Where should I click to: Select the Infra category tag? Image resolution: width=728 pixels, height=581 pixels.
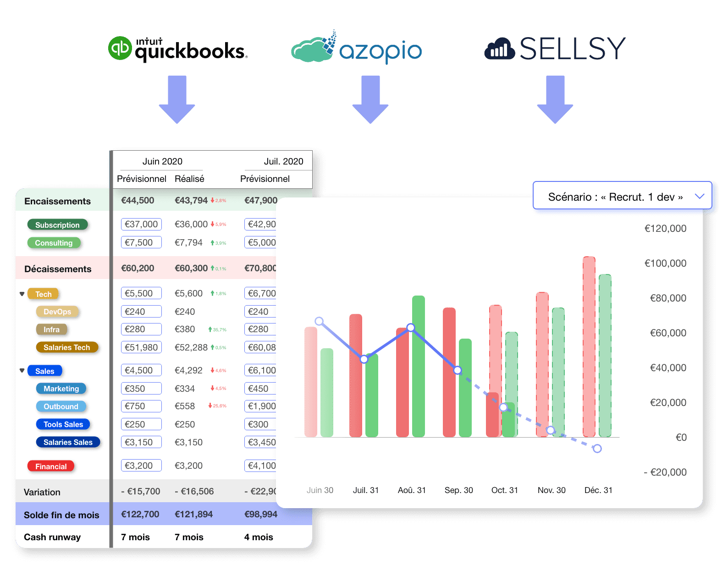[51, 329]
